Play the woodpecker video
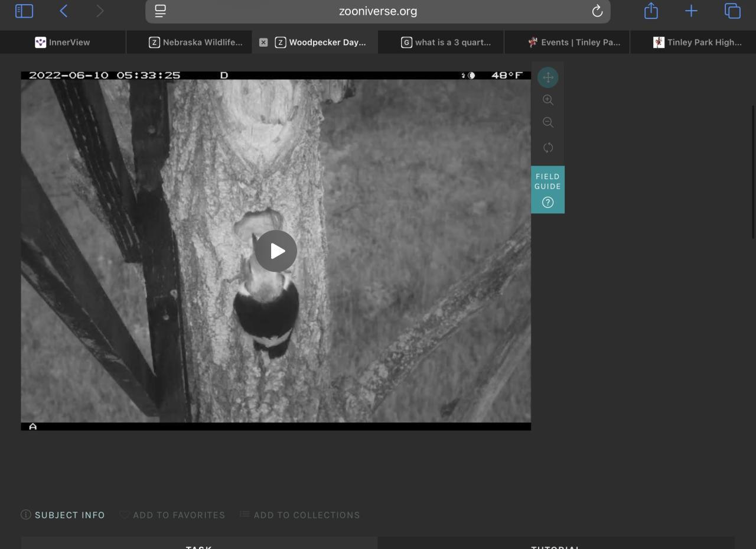 pos(276,251)
